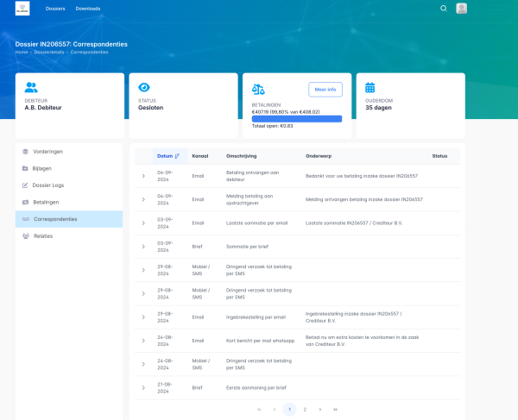
Task: Click the Debiteur people icon
Action: [31, 87]
